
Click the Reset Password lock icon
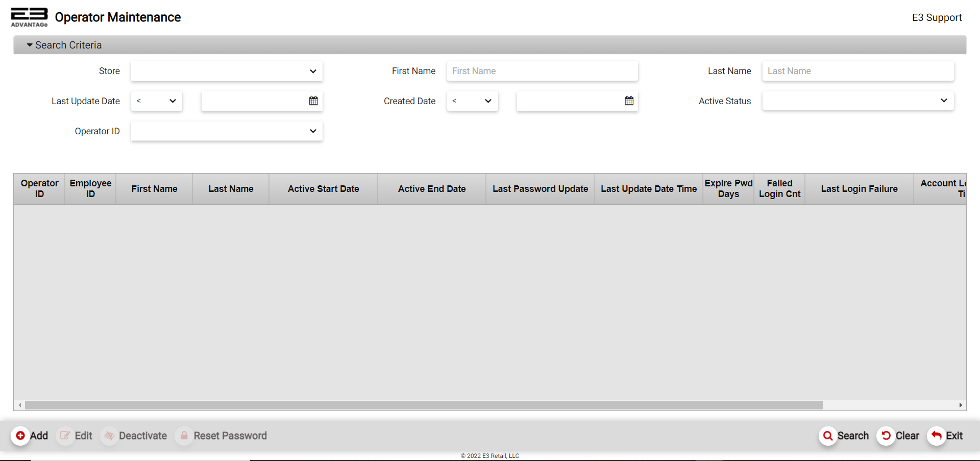184,435
